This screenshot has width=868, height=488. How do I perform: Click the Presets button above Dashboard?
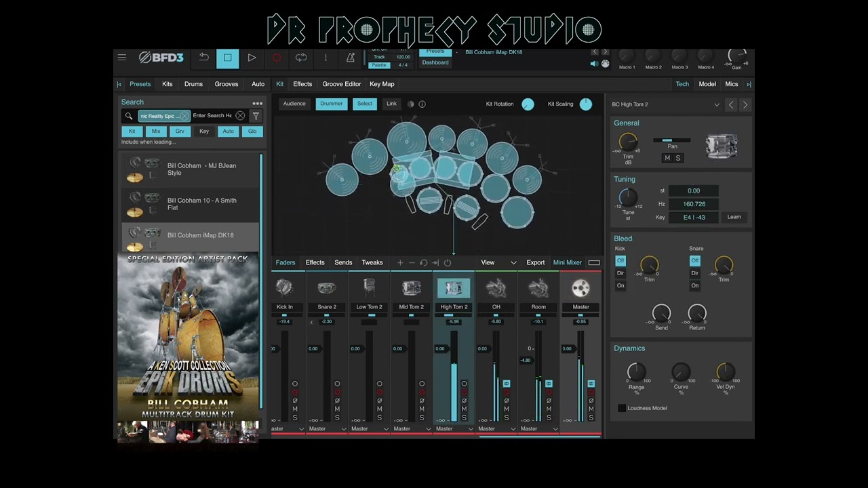435,52
